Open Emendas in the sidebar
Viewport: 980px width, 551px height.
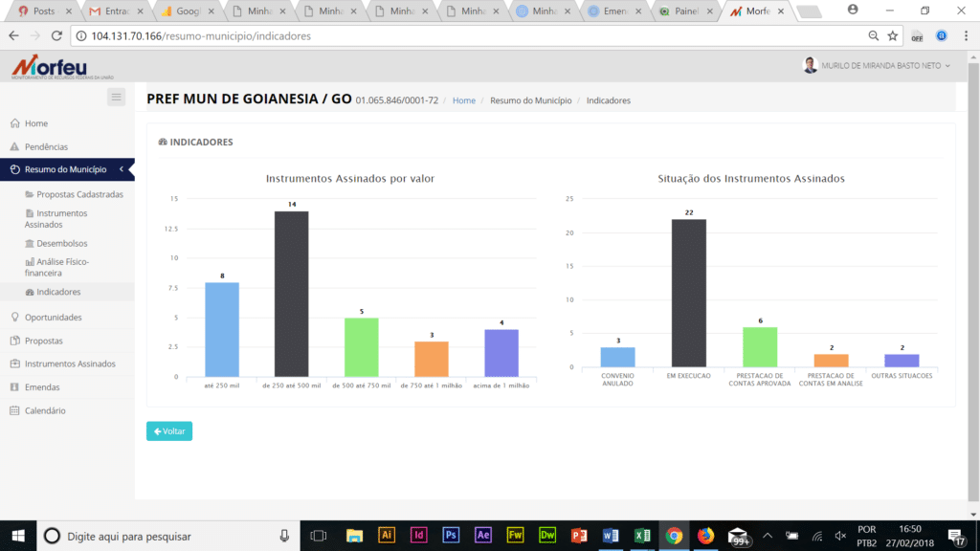(42, 387)
